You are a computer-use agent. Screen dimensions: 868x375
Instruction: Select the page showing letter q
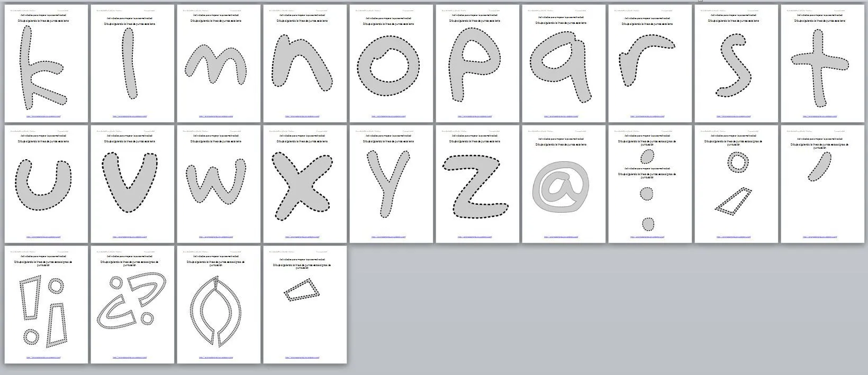(x=564, y=63)
